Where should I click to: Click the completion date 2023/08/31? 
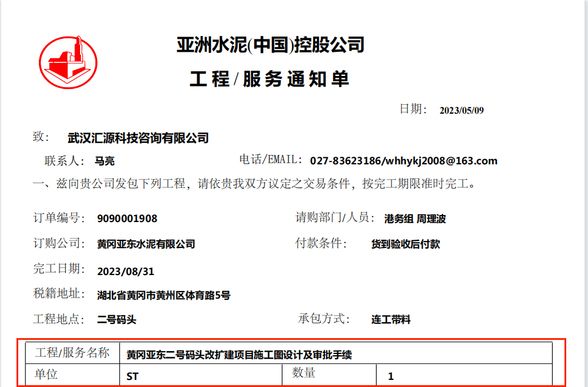pyautogui.click(x=125, y=272)
